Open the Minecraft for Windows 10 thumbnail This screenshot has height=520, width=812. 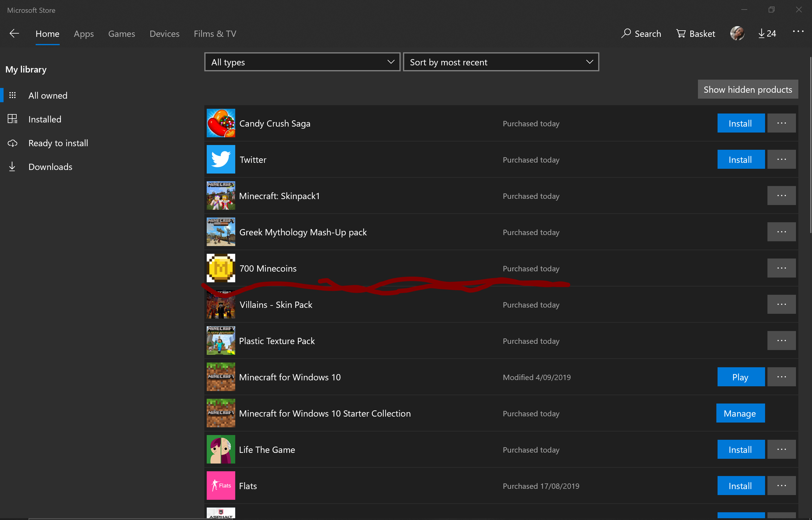coord(221,377)
